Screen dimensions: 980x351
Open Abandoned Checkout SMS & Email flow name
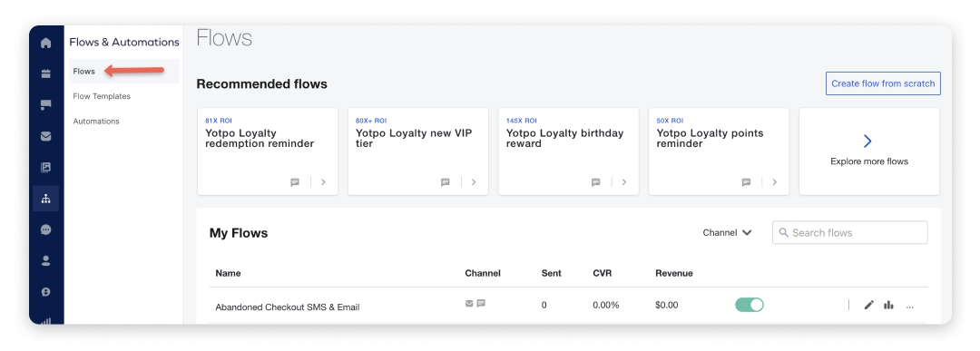point(288,307)
